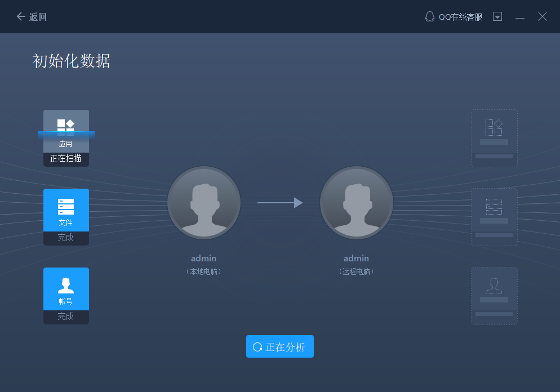The height and width of the screenshot is (392, 560).
Task: Click the blue 正在分析 analyzing button
Action: (280, 346)
